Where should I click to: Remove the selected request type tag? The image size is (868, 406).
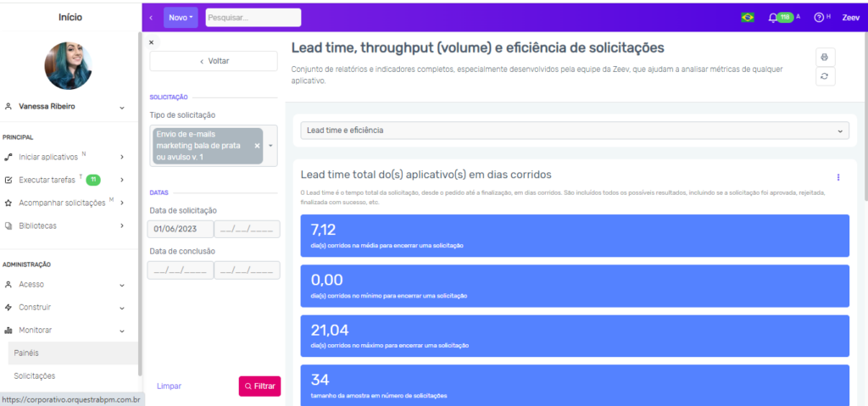coord(257,146)
